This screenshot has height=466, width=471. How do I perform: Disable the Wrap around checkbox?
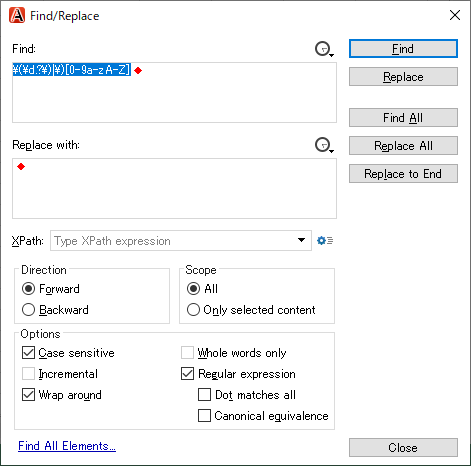click(28, 395)
